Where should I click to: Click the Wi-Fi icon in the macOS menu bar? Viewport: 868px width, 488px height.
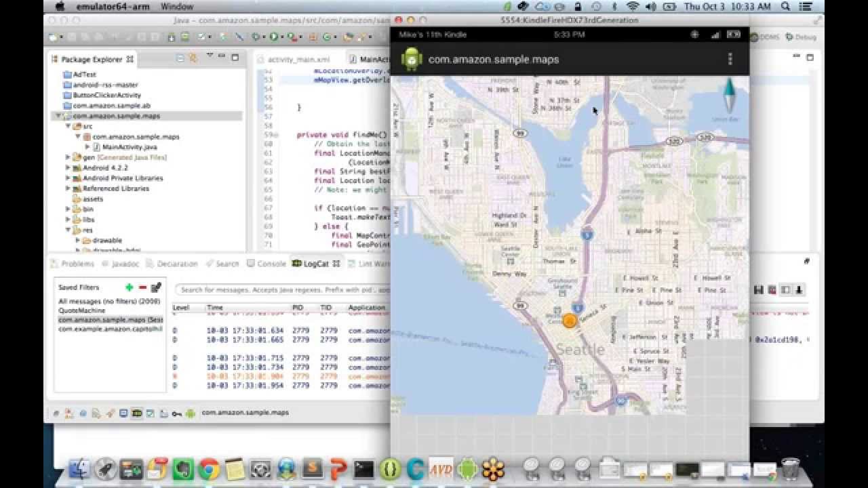tap(633, 6)
